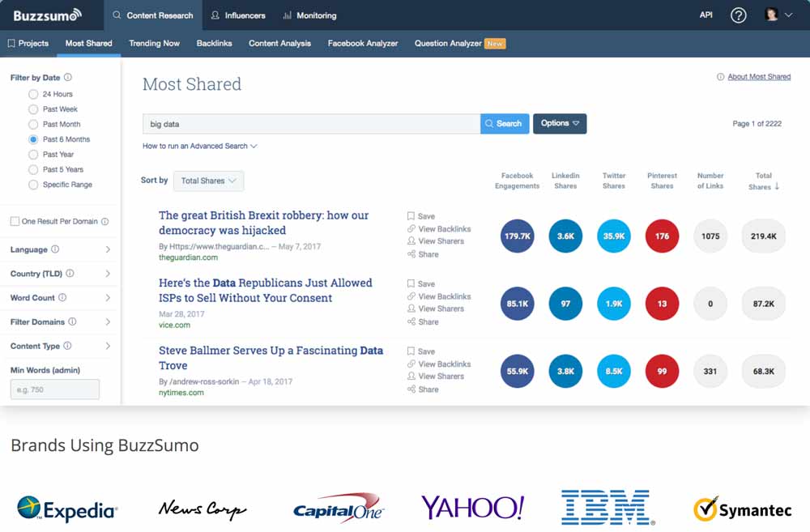Select the Specific Range date filter

pos(33,185)
